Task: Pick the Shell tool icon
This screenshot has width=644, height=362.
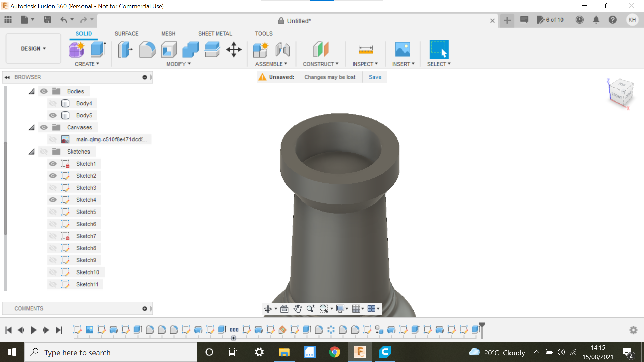Action: 169,50
